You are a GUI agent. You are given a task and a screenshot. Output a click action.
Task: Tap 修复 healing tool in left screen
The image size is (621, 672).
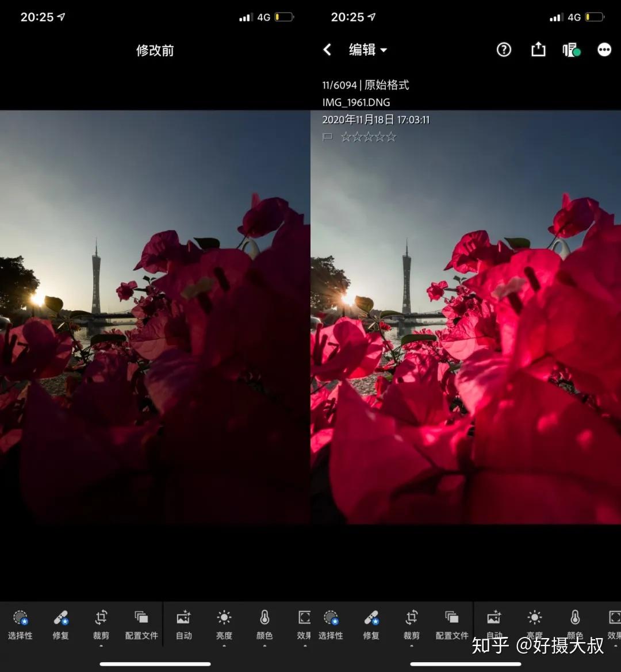(60, 625)
